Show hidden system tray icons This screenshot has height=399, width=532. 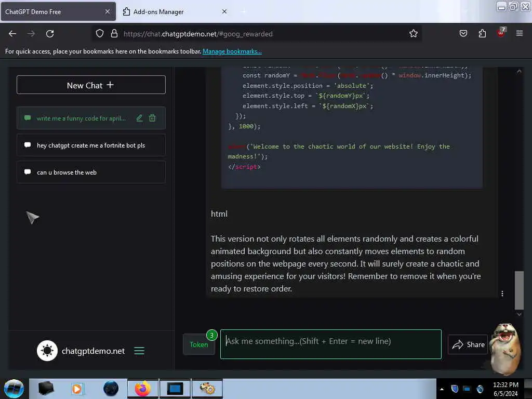click(x=442, y=389)
